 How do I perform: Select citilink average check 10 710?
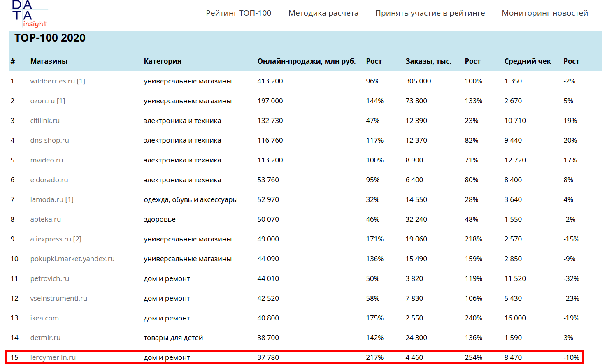coord(515,121)
